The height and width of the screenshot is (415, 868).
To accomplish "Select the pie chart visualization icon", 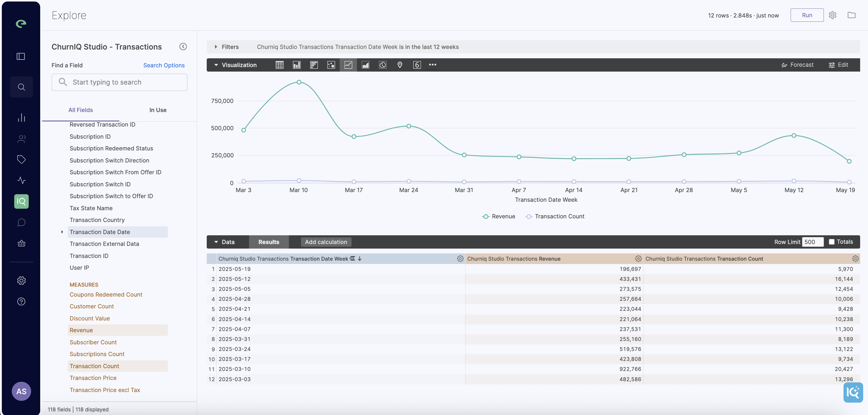I will coord(382,65).
